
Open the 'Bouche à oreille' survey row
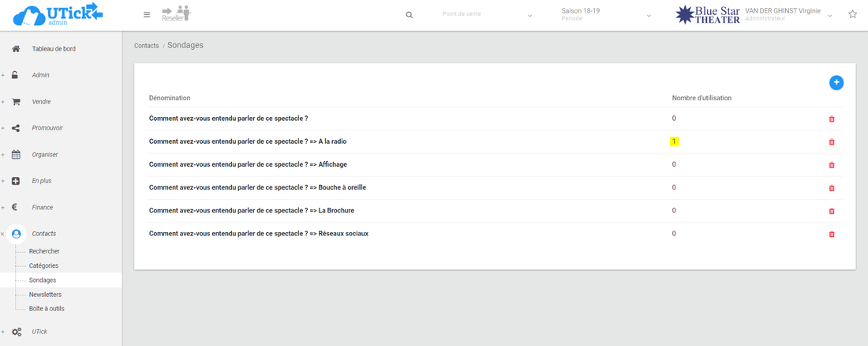pos(257,188)
